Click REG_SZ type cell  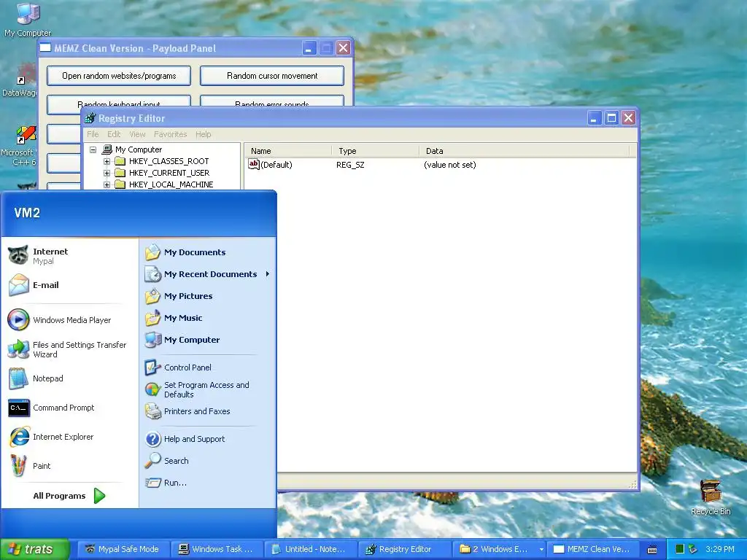350,165
